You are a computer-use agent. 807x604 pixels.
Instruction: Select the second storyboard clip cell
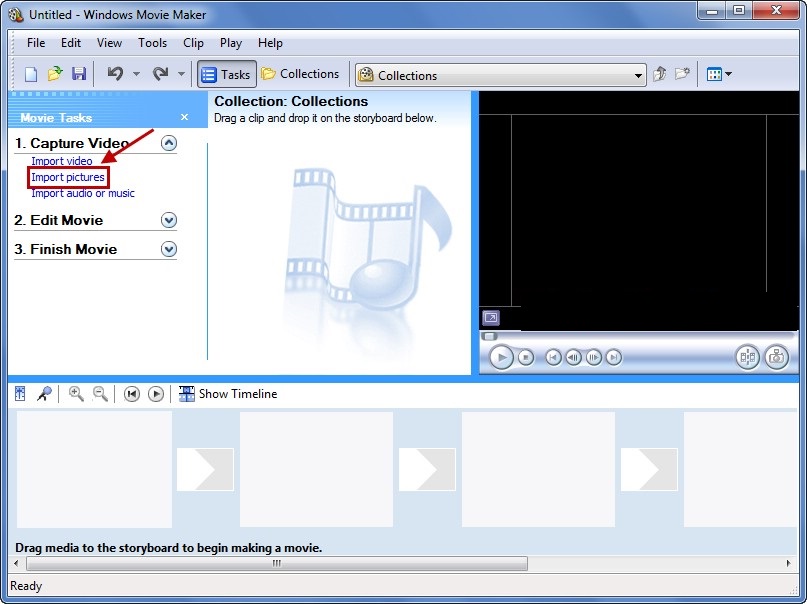[317, 469]
